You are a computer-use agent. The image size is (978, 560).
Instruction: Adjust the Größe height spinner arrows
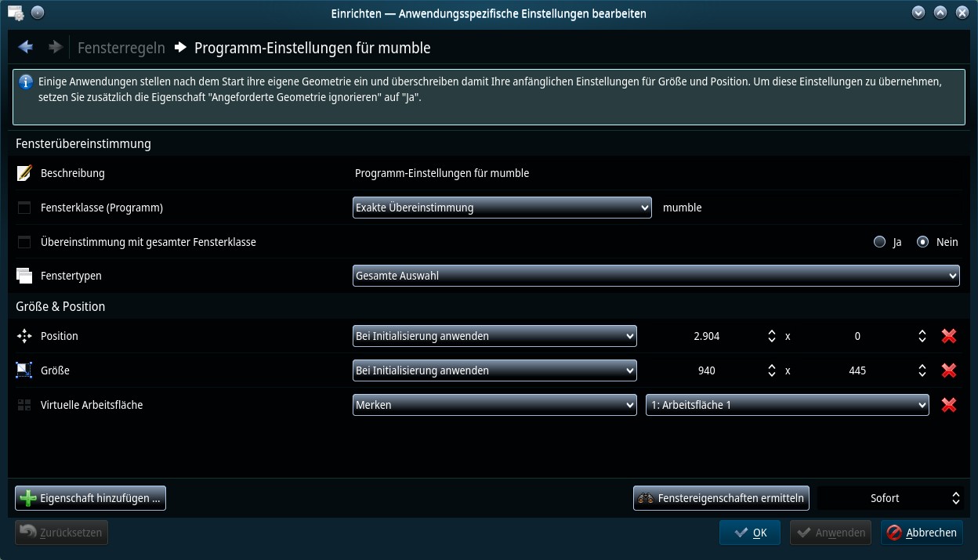[923, 370]
